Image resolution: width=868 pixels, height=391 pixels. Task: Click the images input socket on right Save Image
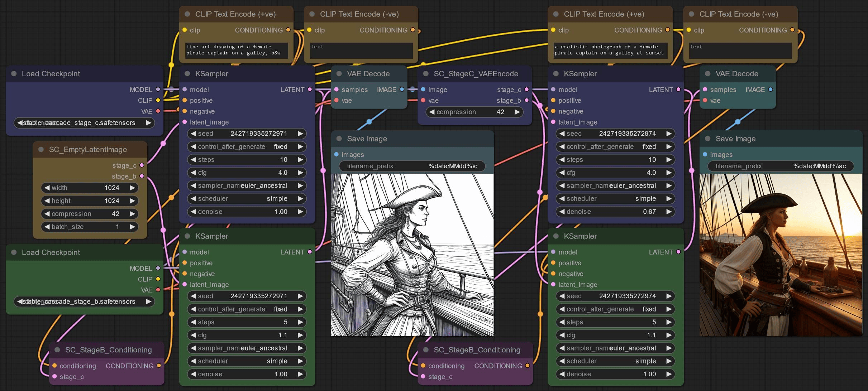705,154
